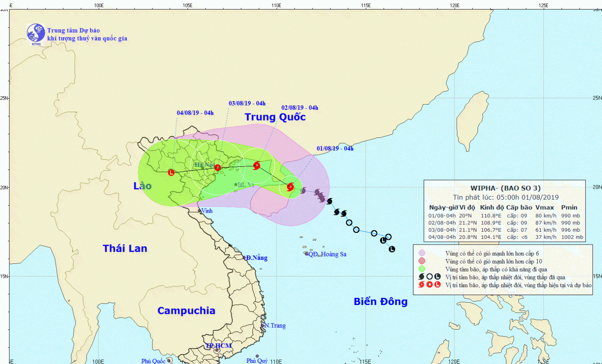Screen dimensions: 602x364
Task: Click the TP.HCM city label
Action: [219, 346]
